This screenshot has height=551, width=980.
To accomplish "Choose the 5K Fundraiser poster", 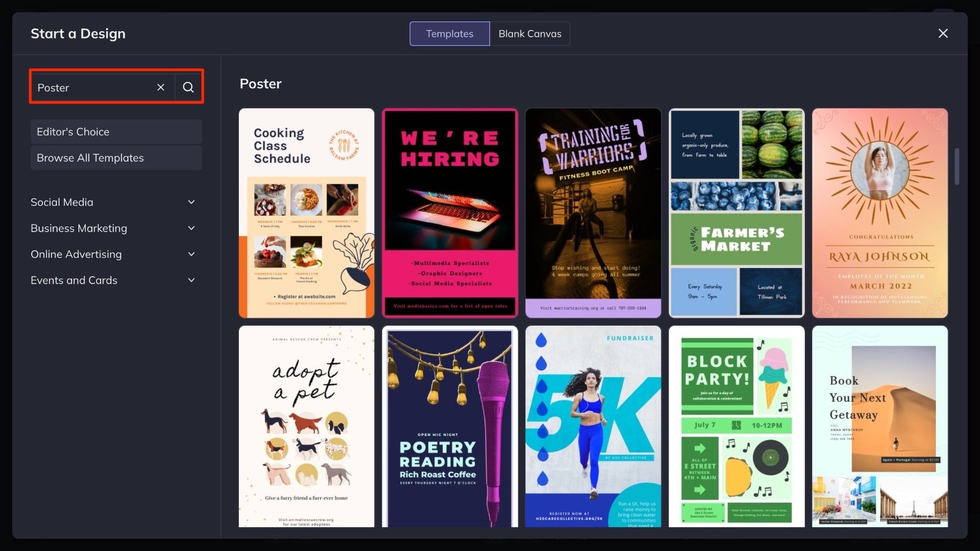I will (x=593, y=429).
